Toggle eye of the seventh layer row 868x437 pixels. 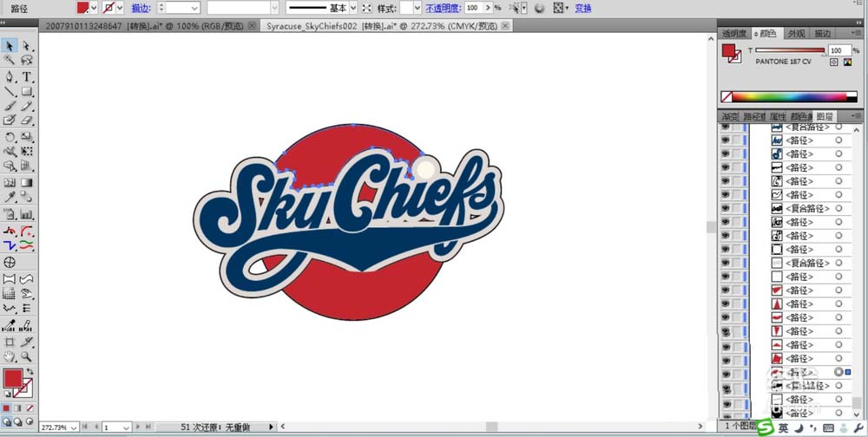tap(725, 209)
